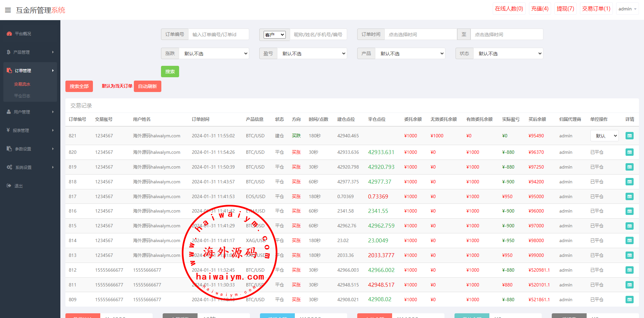The width and height of the screenshot is (644, 318).
Task: Click the 自动刷新 button
Action: (147, 86)
